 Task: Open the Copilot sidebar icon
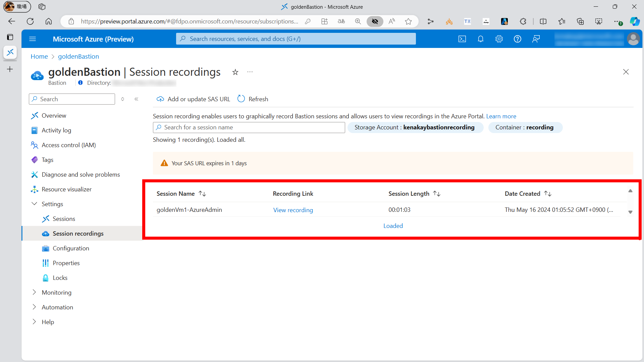[635, 21]
